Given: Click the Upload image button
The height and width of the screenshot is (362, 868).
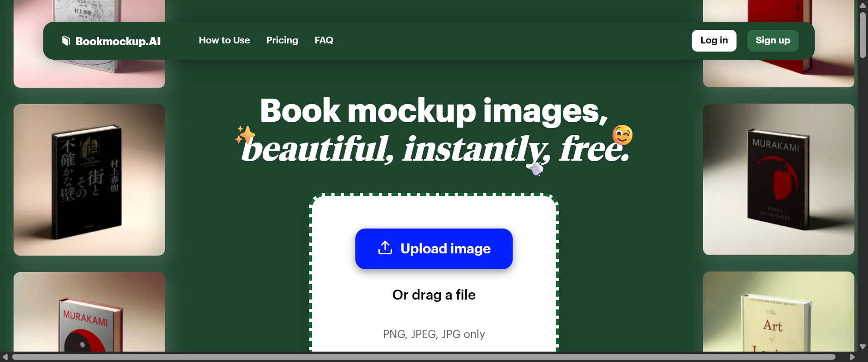Looking at the screenshot, I should (x=434, y=249).
